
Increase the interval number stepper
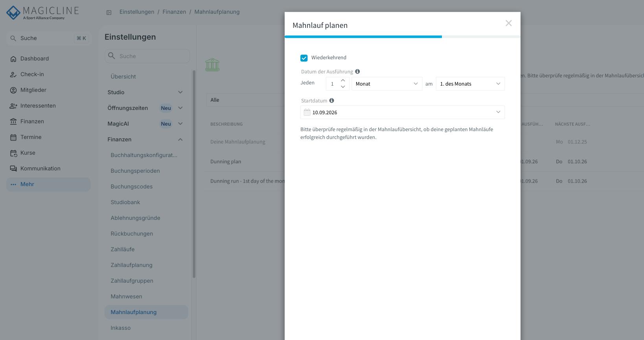(343, 80)
